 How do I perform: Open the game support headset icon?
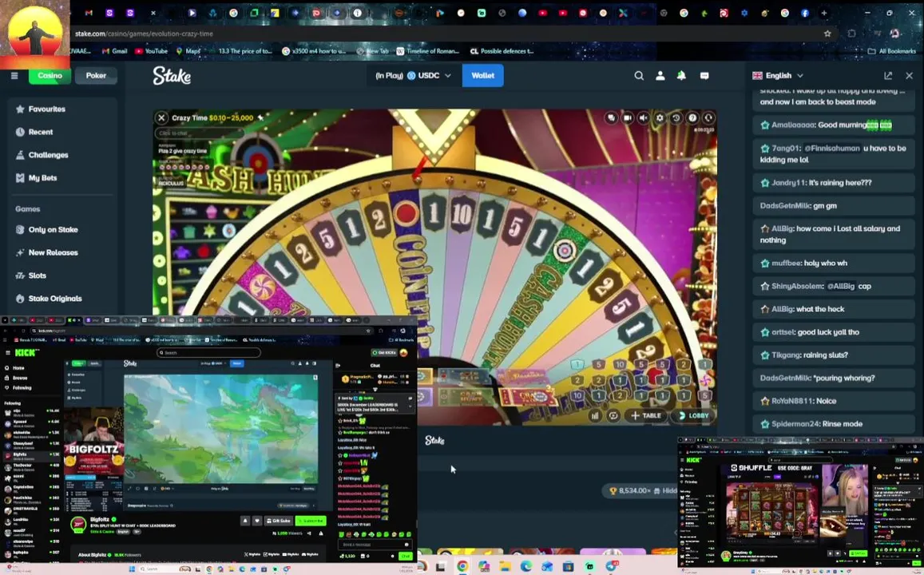pyautogui.click(x=708, y=118)
